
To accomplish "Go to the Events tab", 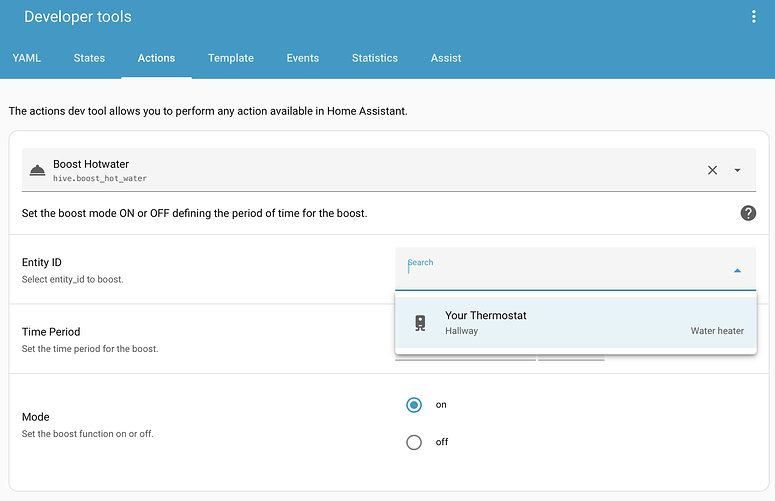I will 302,58.
